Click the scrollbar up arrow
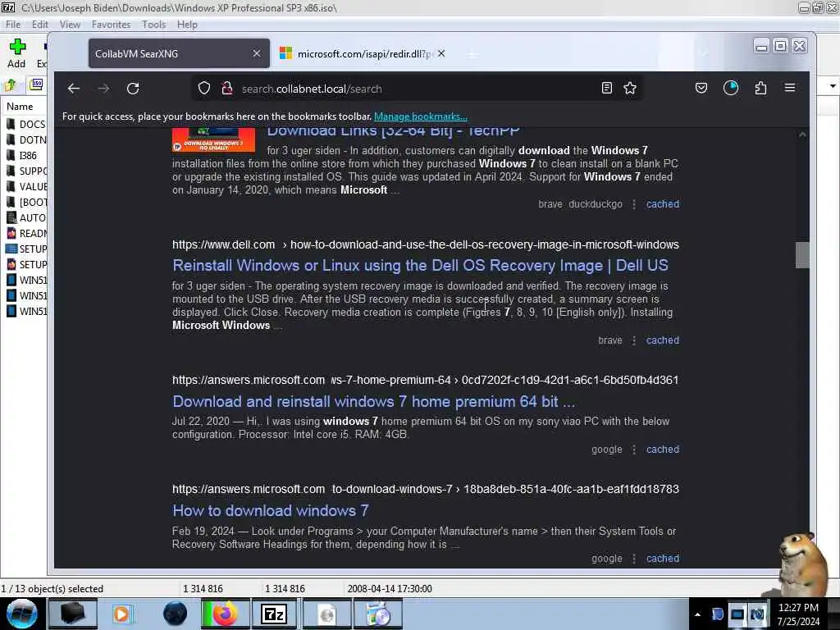This screenshot has width=840, height=630. (802, 135)
